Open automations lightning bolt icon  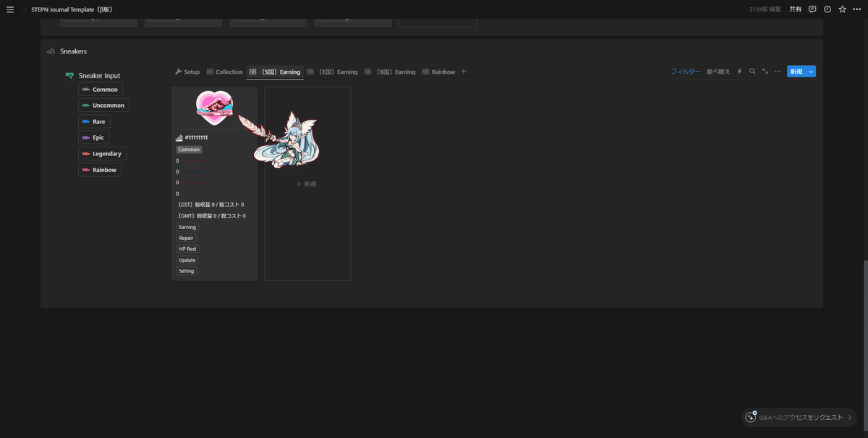(x=739, y=72)
